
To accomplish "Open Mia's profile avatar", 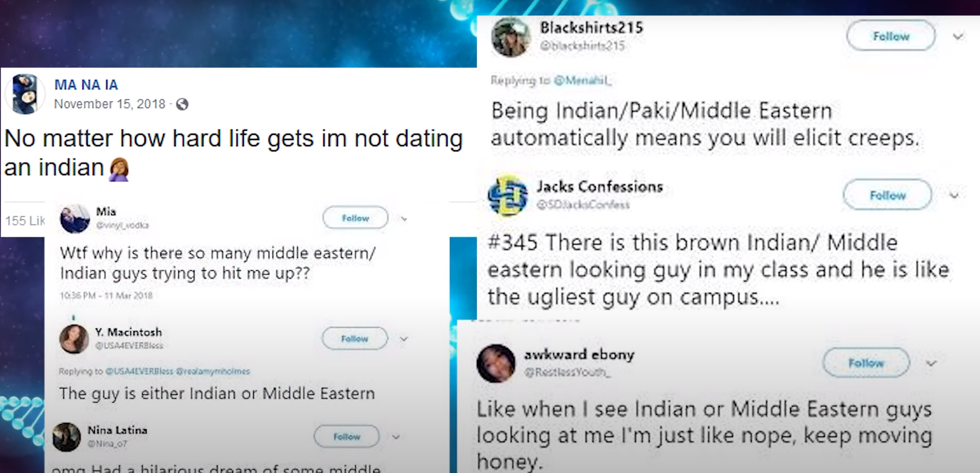I will pyautogui.click(x=75, y=218).
